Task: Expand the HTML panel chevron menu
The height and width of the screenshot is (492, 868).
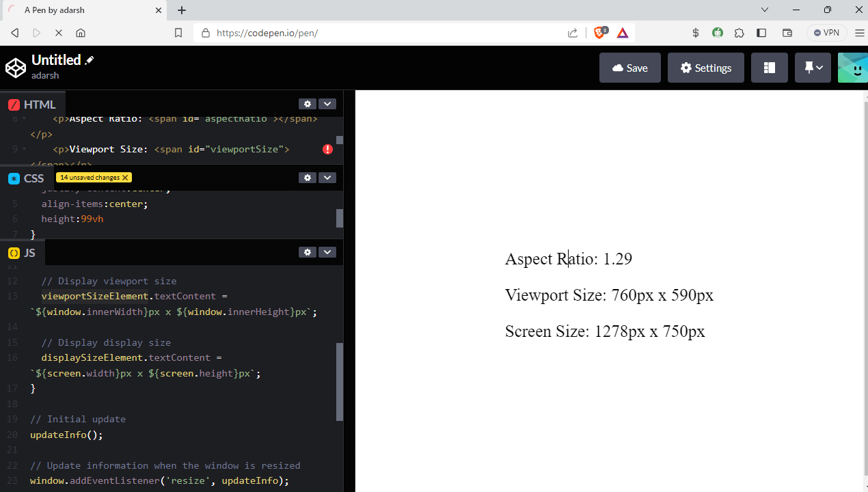Action: [x=327, y=103]
